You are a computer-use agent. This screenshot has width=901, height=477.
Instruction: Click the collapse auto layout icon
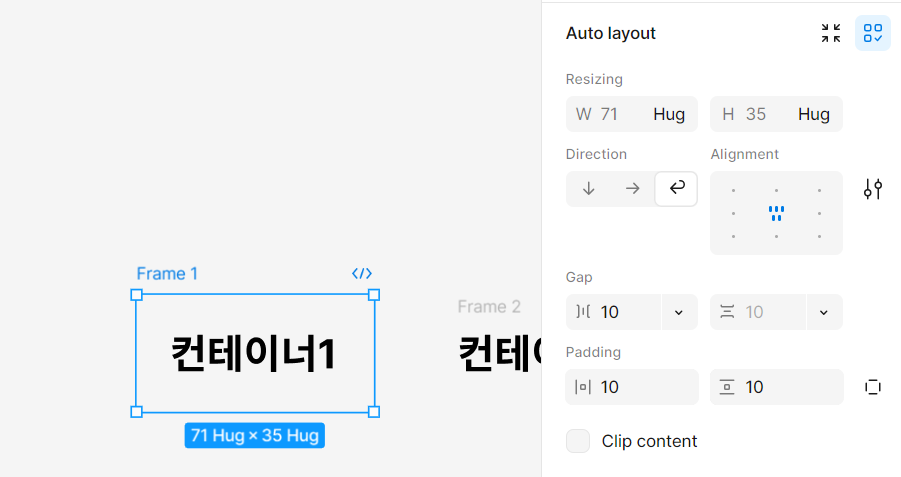click(x=831, y=33)
